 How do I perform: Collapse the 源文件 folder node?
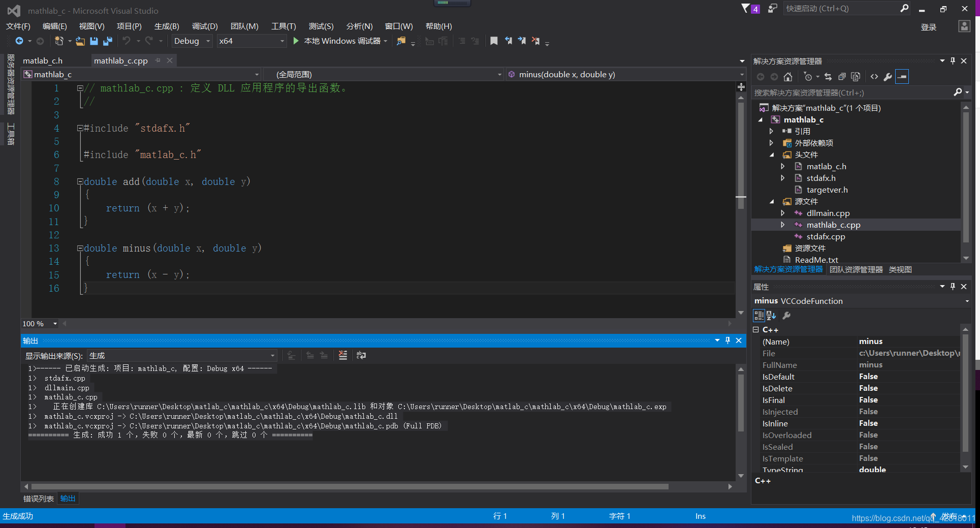click(x=772, y=202)
